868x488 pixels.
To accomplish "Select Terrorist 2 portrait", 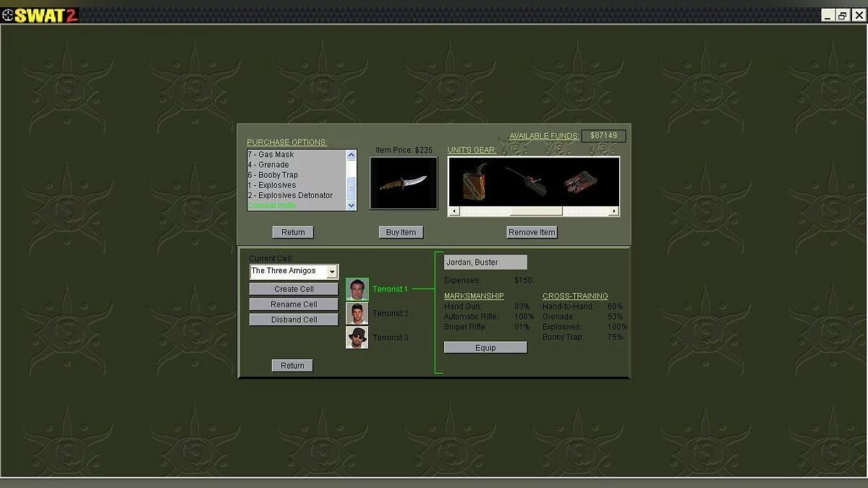I will click(357, 313).
